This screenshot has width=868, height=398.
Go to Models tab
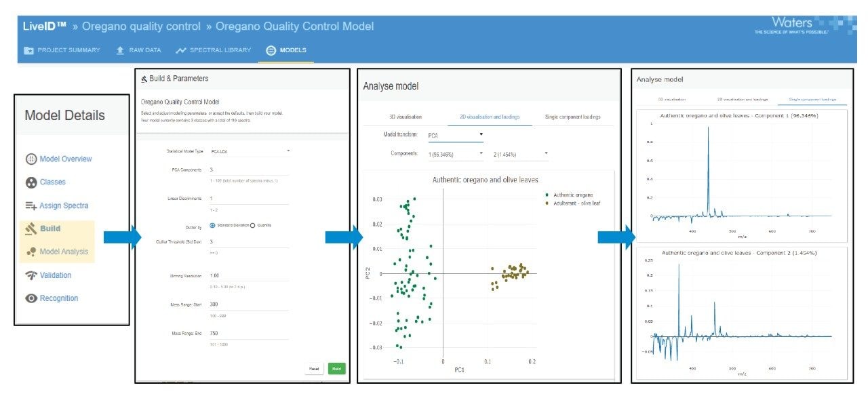(x=286, y=50)
